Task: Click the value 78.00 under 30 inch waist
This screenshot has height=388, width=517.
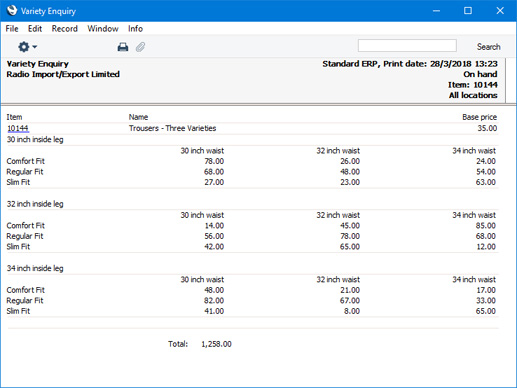Action: point(214,161)
